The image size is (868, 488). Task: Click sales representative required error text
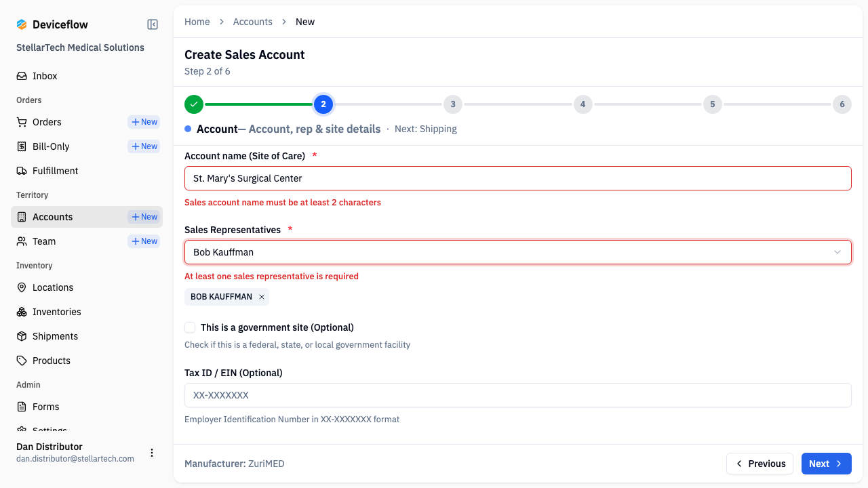click(x=271, y=277)
